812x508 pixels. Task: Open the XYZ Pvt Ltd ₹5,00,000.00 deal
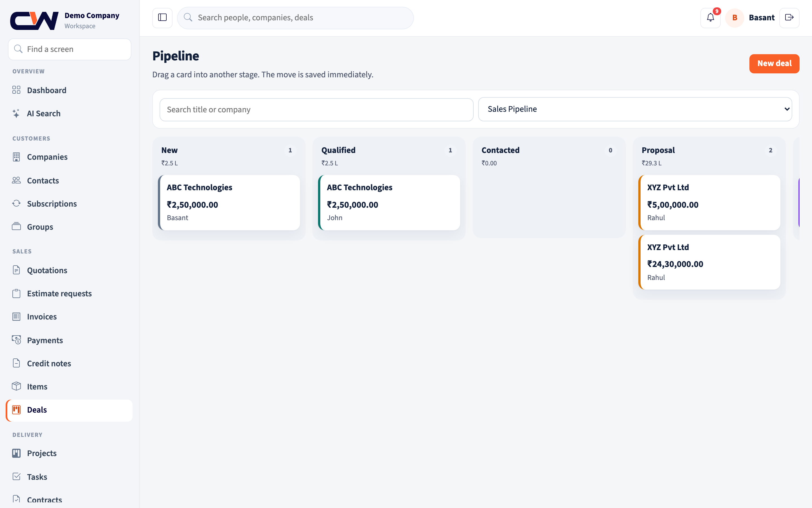coord(709,202)
